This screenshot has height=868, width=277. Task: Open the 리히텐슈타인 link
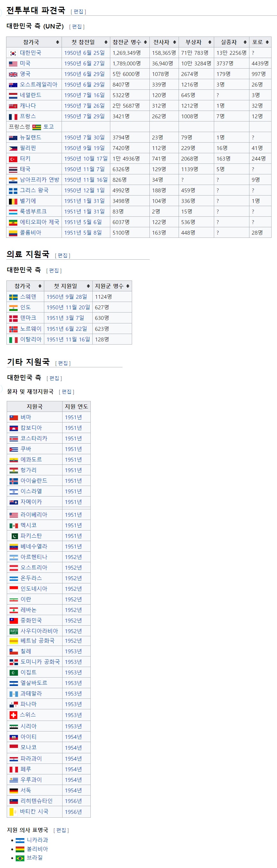(x=37, y=801)
